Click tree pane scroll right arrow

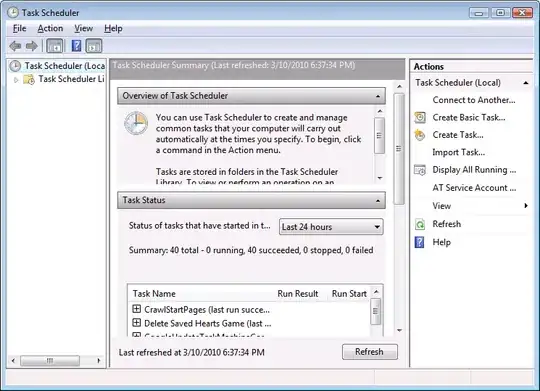(99, 361)
